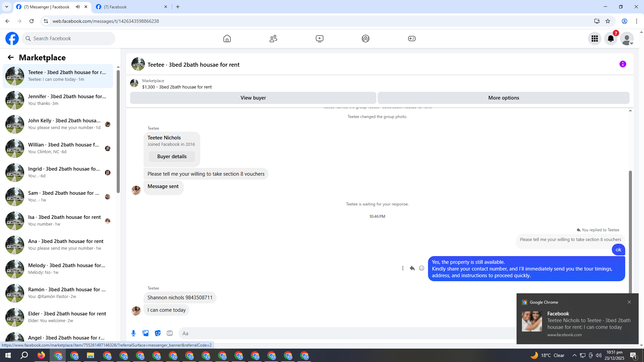Open the Facebook menu grid icon
The width and height of the screenshot is (644, 362).
pos(594,39)
